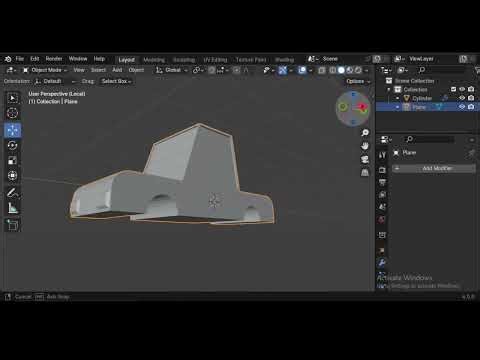Open the Edit menu
This screenshot has width=480, height=360.
(x=35, y=59)
